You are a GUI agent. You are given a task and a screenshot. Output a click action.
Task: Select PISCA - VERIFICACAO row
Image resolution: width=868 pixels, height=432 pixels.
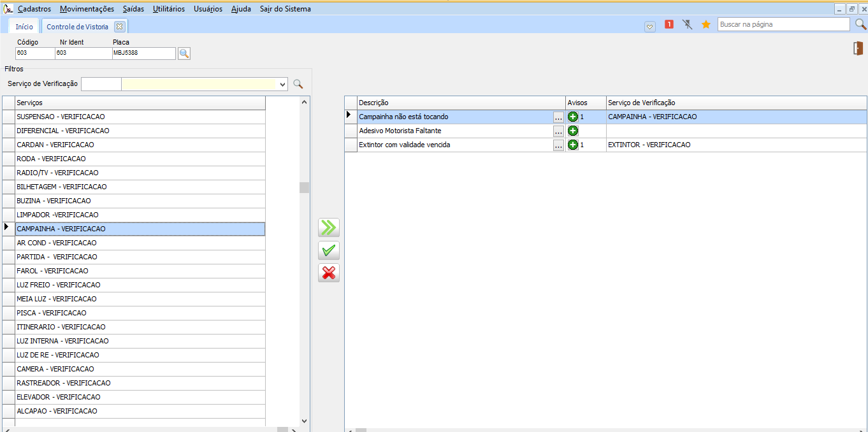(x=140, y=313)
